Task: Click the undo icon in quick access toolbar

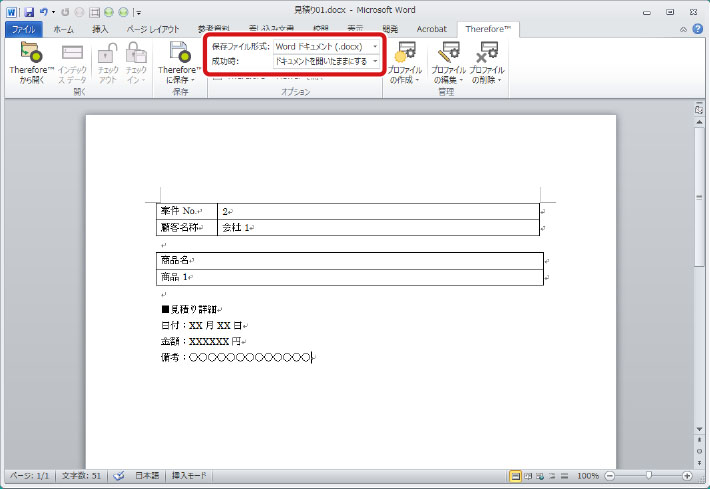Action: point(43,11)
